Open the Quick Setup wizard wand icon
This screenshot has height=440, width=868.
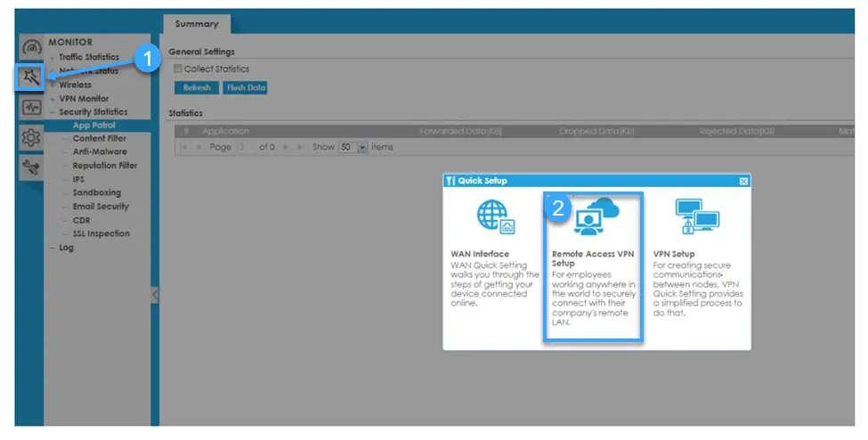click(31, 78)
